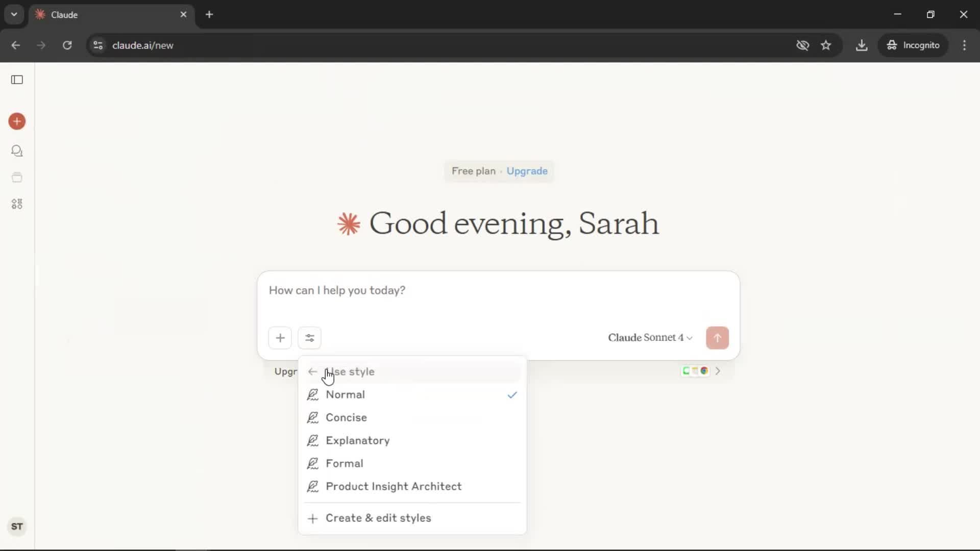Open Create & edit styles

(412, 518)
